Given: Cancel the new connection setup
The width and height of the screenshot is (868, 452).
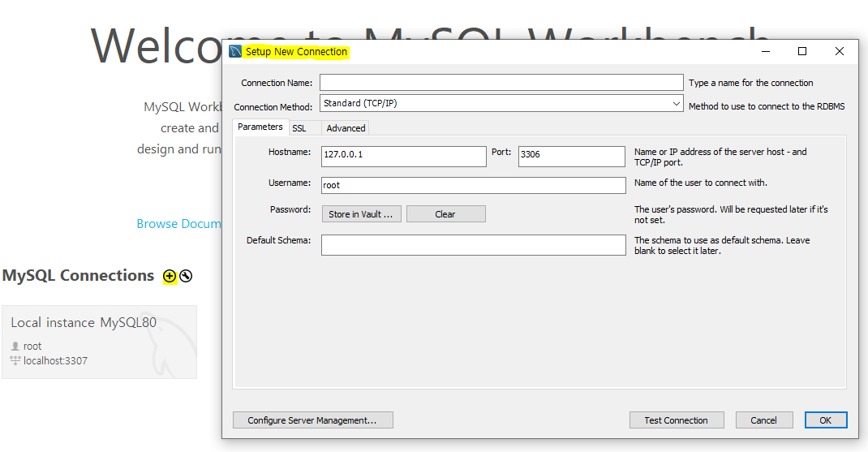Looking at the screenshot, I should (764, 420).
